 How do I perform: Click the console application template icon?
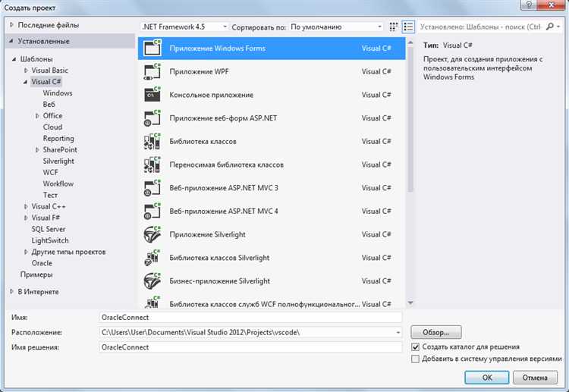(152, 95)
